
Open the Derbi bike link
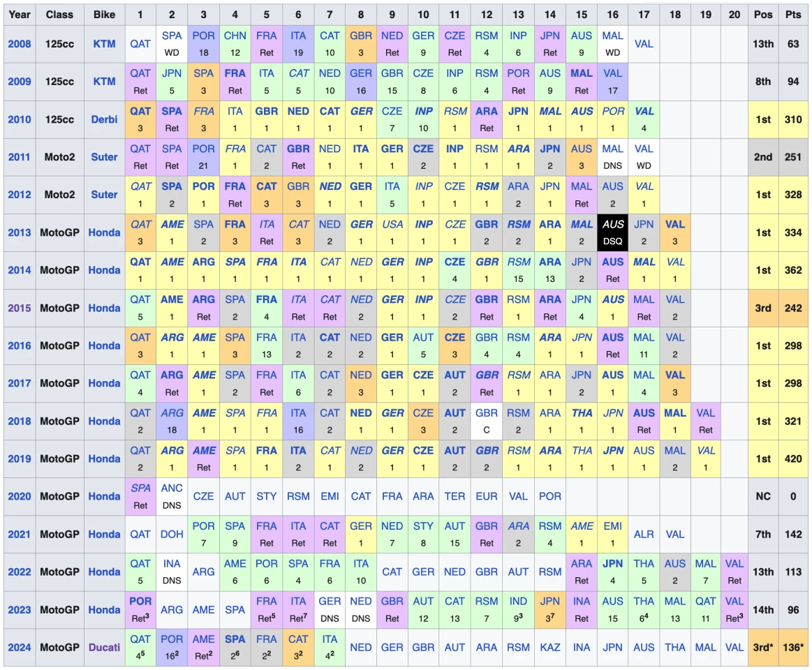click(104, 119)
